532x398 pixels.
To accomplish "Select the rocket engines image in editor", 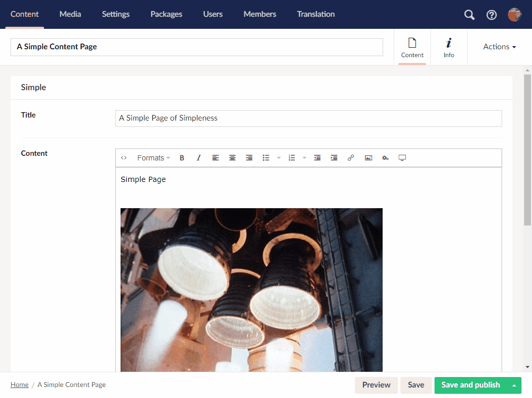I will point(252,290).
